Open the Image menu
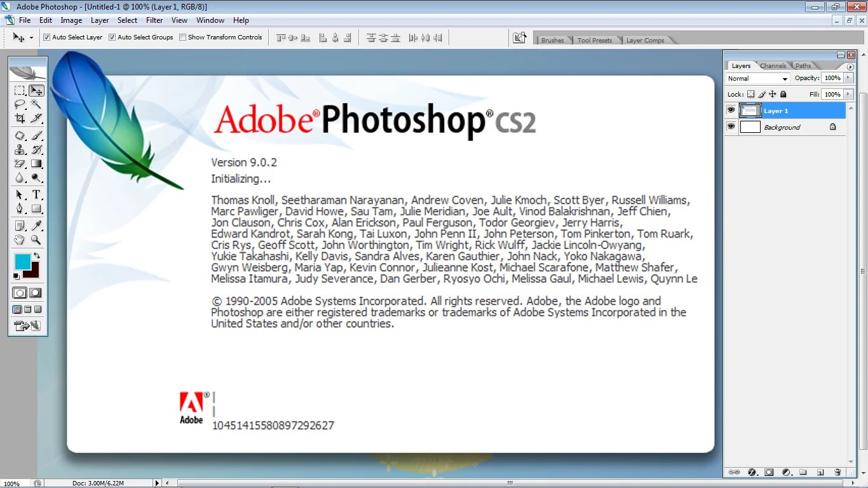 (71, 20)
